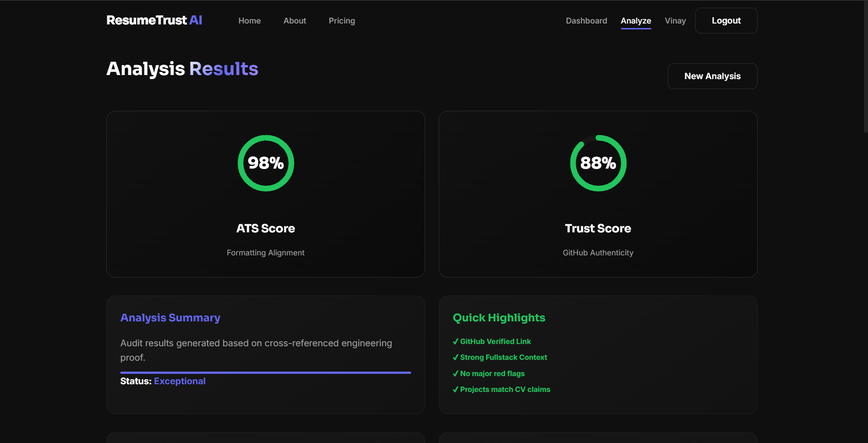Select the ATS Score heading
Viewport: 868px width, 443px height.
point(266,228)
